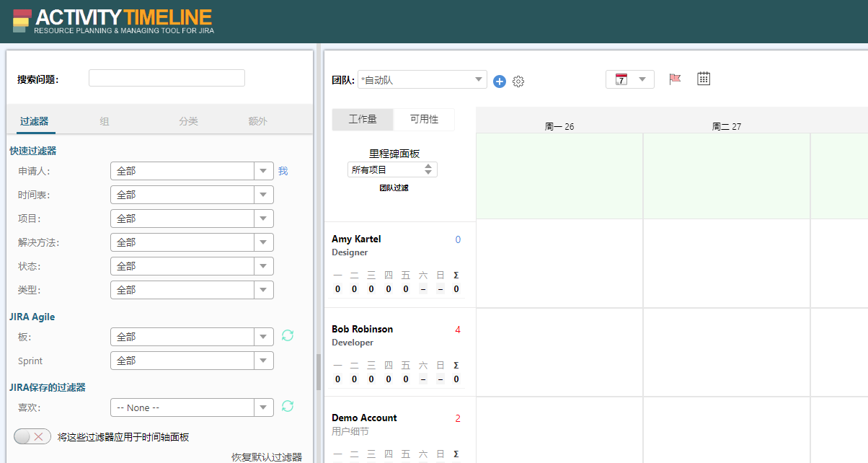Open the 所有项目 milestone dropdown
Screen dimensions: 868x463
(x=392, y=169)
